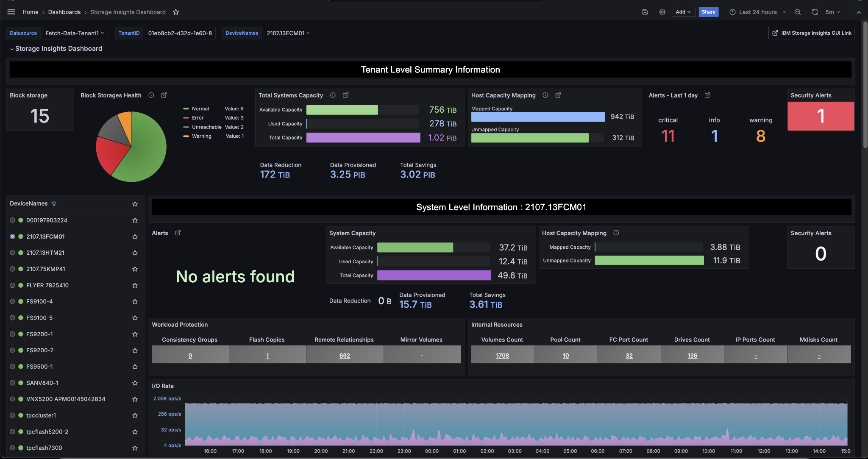Select the 000197903224 device radio button
The image size is (868, 459).
pos(12,220)
